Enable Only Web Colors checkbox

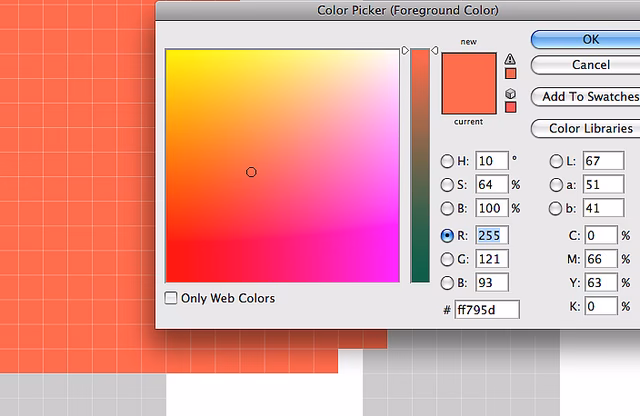click(171, 298)
